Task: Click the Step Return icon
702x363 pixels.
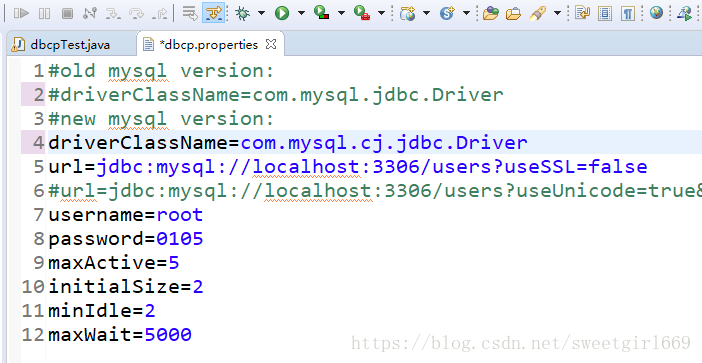Action: tap(159, 13)
